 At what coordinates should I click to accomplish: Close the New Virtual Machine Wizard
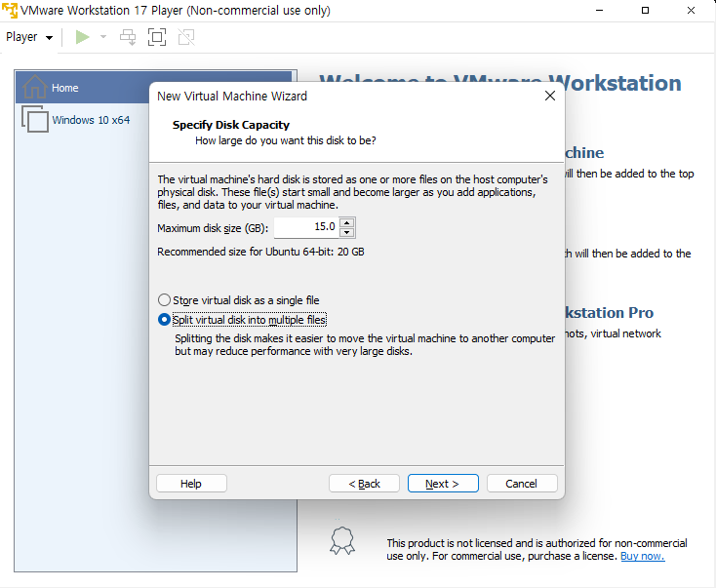[550, 96]
